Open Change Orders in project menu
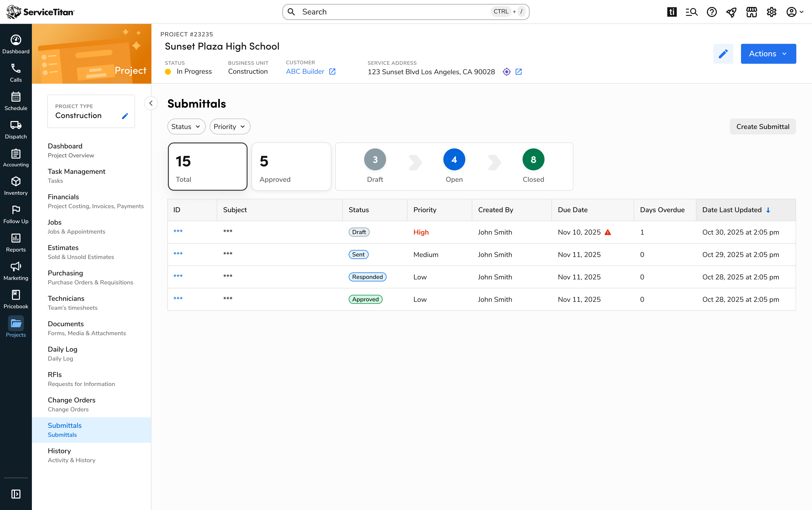Viewport: 812px width, 510px height. [71, 400]
